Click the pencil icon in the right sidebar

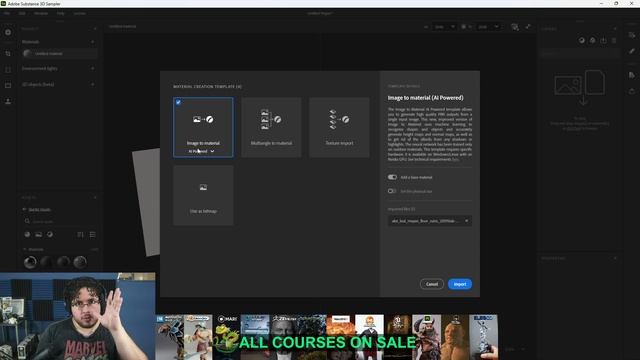point(632,51)
